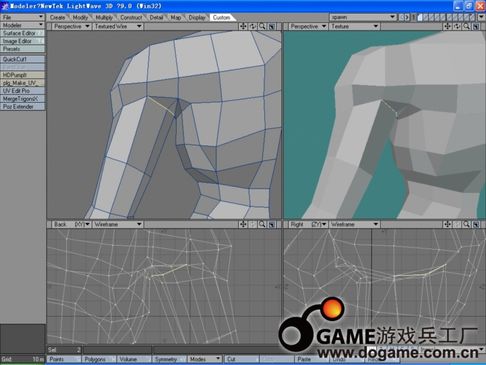Open the Presets panel

coord(22,49)
